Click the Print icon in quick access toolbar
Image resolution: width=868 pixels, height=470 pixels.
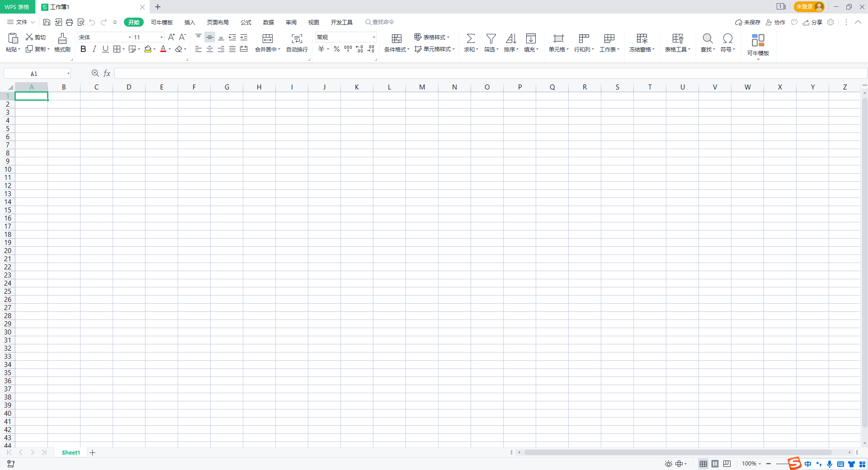[69, 22]
